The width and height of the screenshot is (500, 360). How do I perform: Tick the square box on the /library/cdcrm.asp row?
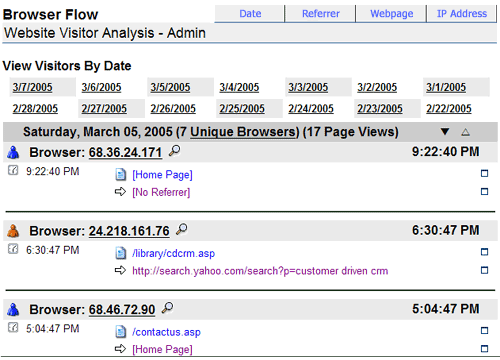(484, 252)
